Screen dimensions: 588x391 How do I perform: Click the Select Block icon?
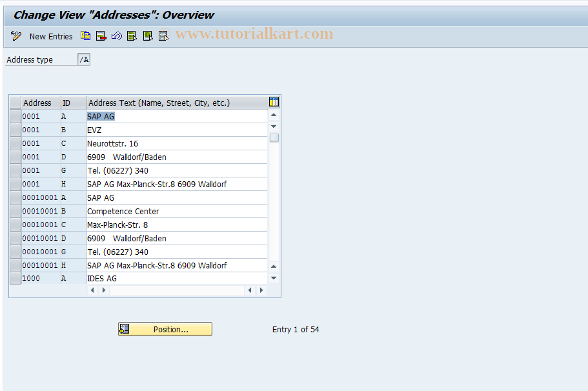pos(148,36)
